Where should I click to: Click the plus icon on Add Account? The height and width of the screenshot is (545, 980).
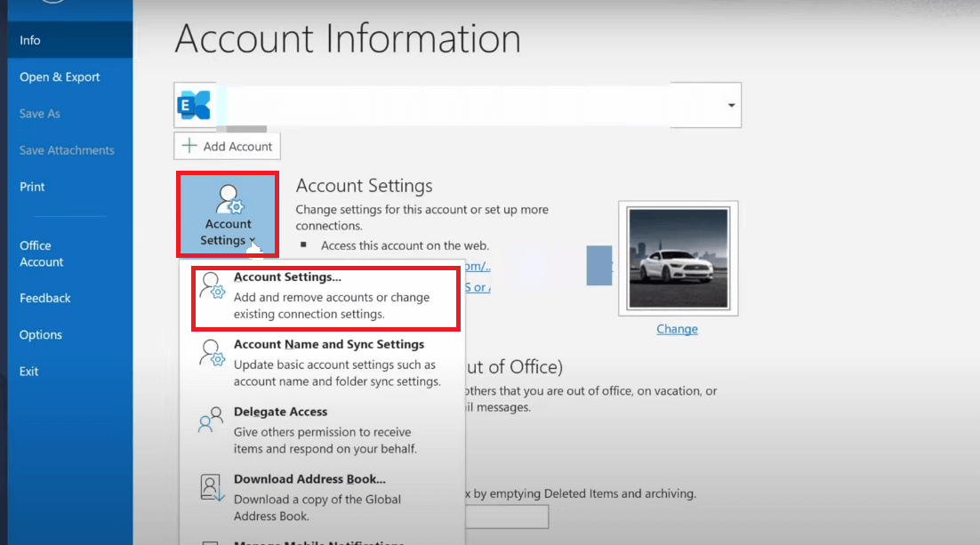[189, 146]
